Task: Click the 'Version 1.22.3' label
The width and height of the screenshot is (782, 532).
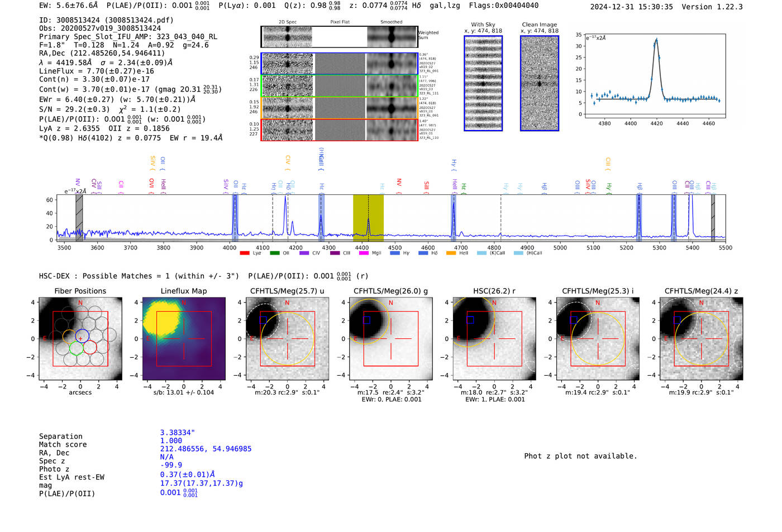Action: tap(712, 7)
